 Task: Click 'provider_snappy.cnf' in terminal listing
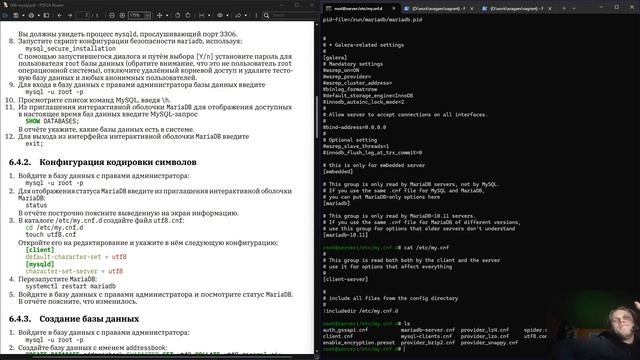pos(489,342)
